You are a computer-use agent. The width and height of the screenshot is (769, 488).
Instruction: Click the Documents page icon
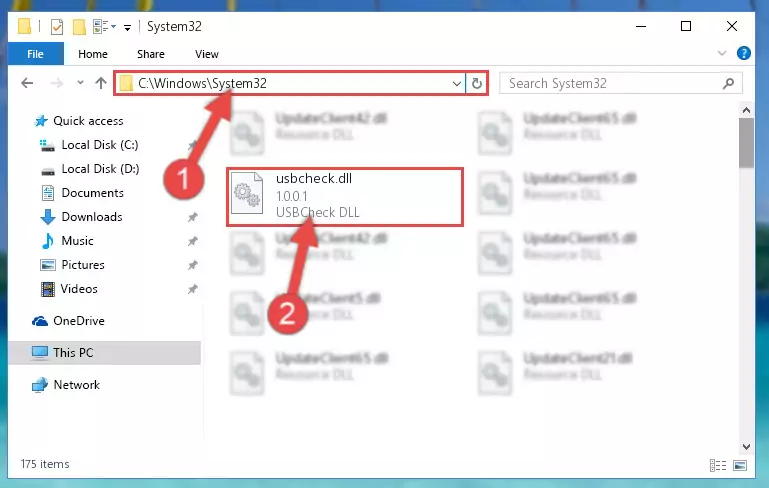tap(48, 193)
